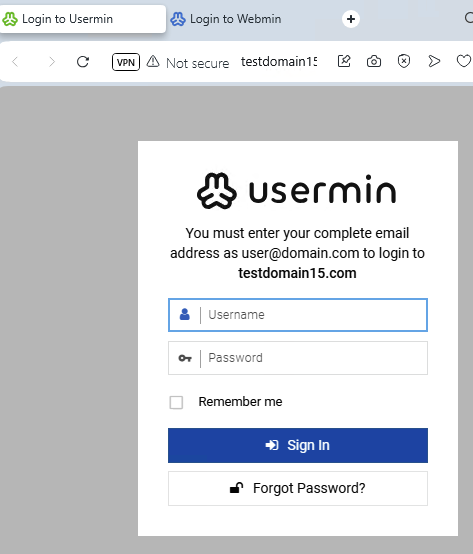Switch to the Login to Usermin tab

[82, 19]
